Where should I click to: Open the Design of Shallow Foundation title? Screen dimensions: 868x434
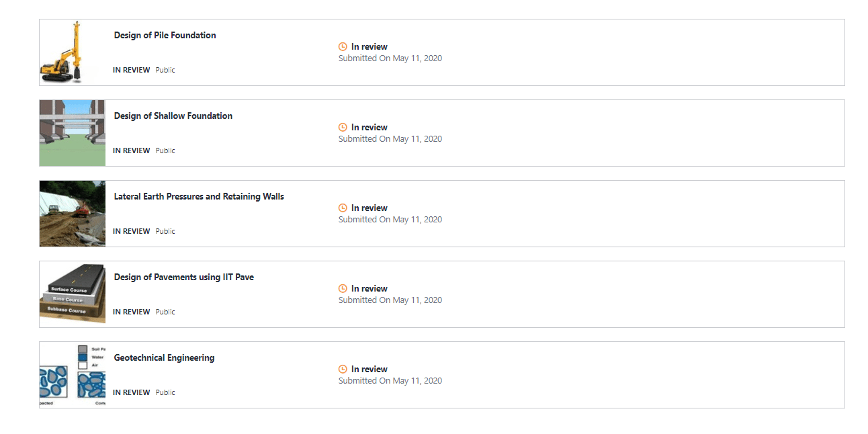point(173,116)
